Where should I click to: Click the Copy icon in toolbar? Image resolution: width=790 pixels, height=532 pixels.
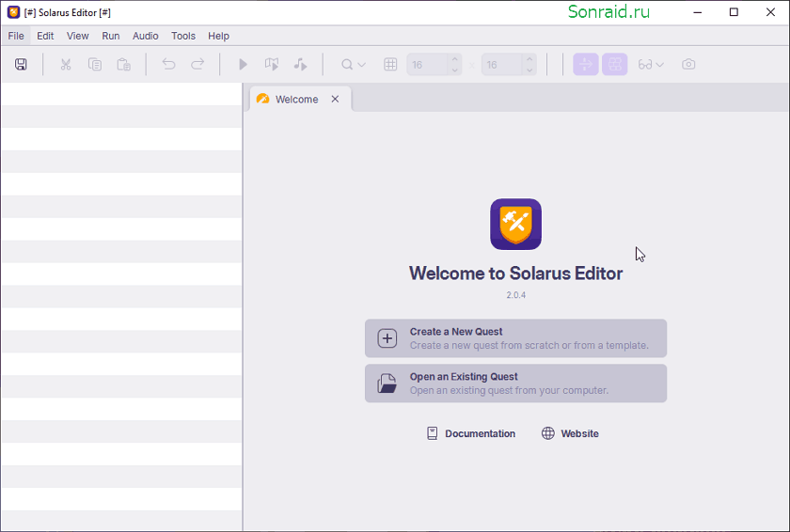point(95,65)
